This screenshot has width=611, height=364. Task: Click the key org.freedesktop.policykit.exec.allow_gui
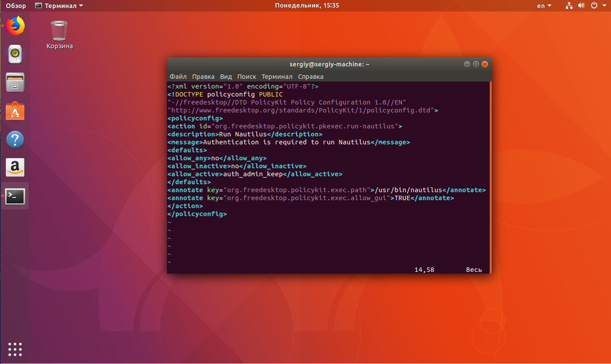[x=307, y=198]
